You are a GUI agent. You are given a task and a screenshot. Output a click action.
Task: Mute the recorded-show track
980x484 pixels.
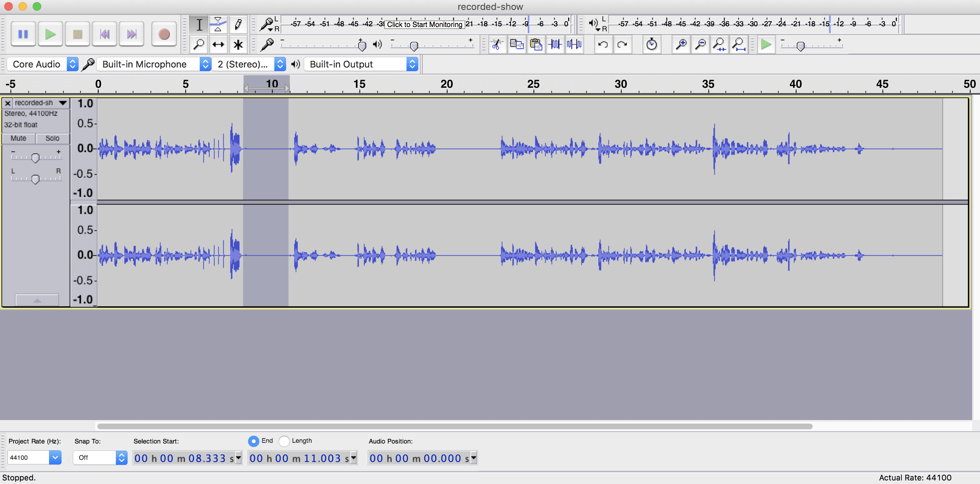(18, 138)
